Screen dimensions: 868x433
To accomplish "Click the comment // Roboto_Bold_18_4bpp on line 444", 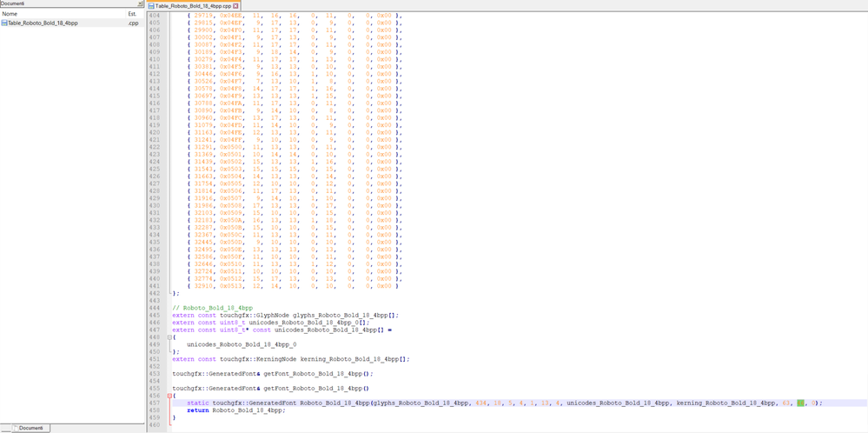I will point(213,308).
